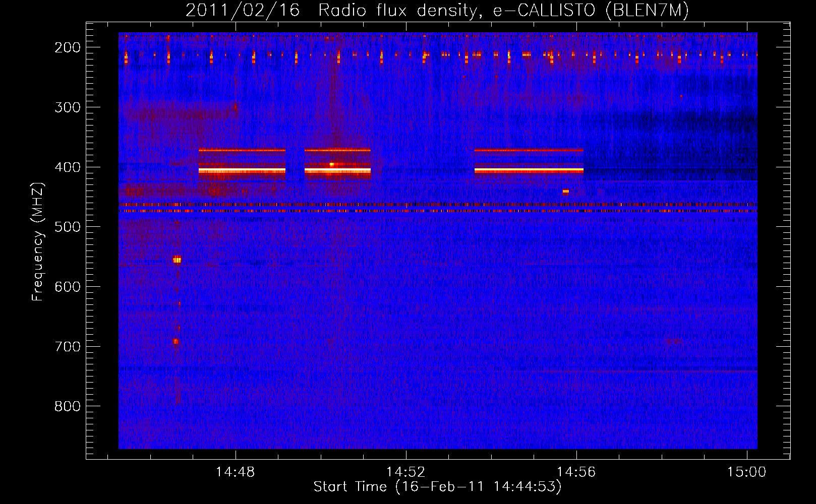The width and height of the screenshot is (816, 504).
Task: Click the bright spot near 560 MHz
Action: [177, 260]
